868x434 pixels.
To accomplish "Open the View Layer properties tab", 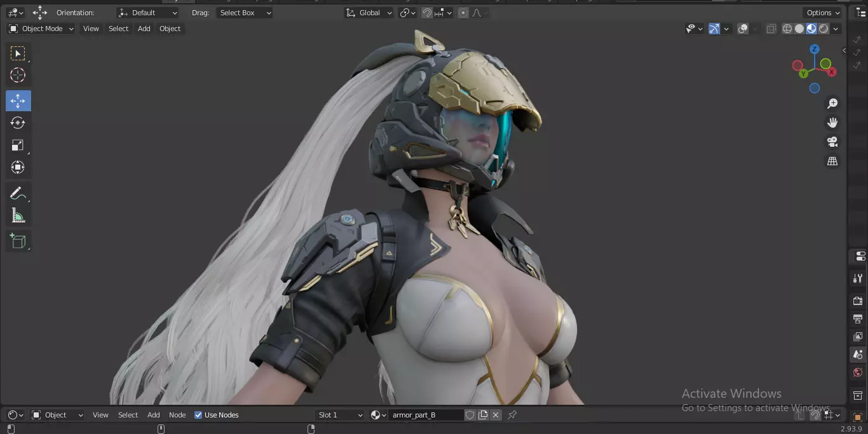I will click(x=858, y=337).
